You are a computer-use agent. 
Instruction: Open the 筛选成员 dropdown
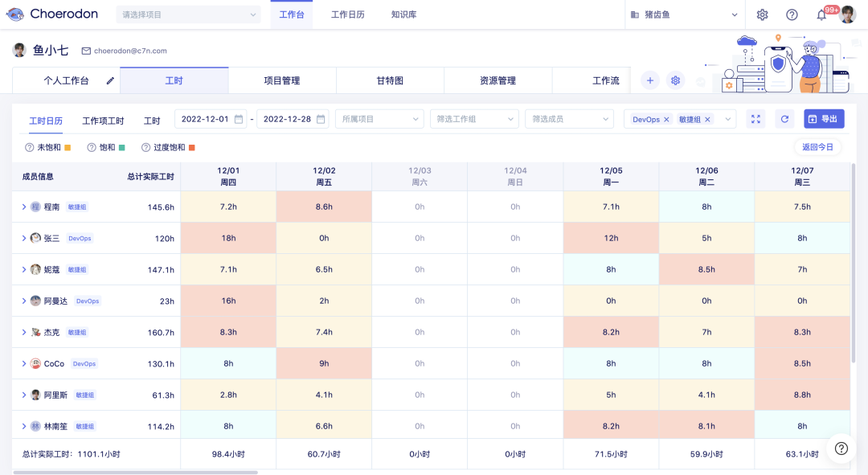coord(569,119)
